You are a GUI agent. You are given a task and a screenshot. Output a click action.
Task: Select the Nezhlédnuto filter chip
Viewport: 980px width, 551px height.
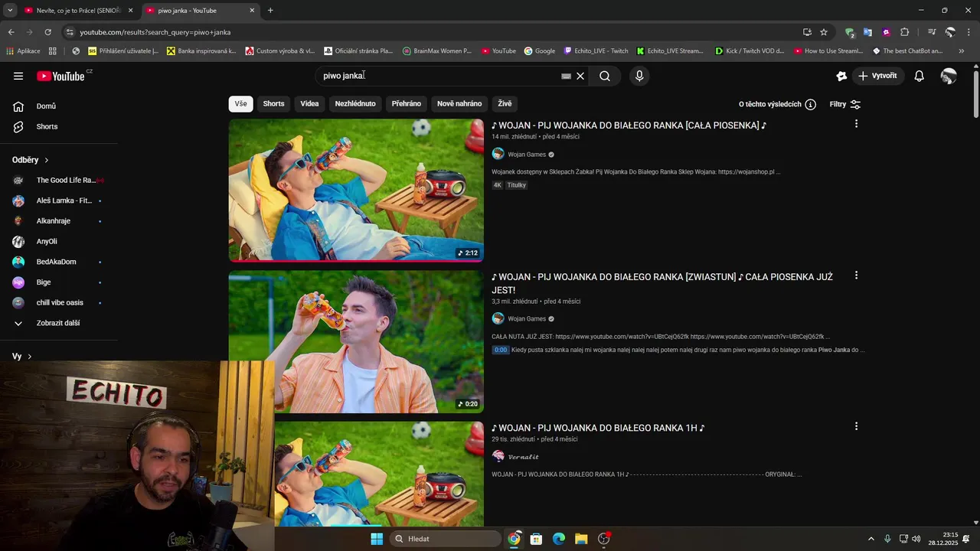pos(355,104)
